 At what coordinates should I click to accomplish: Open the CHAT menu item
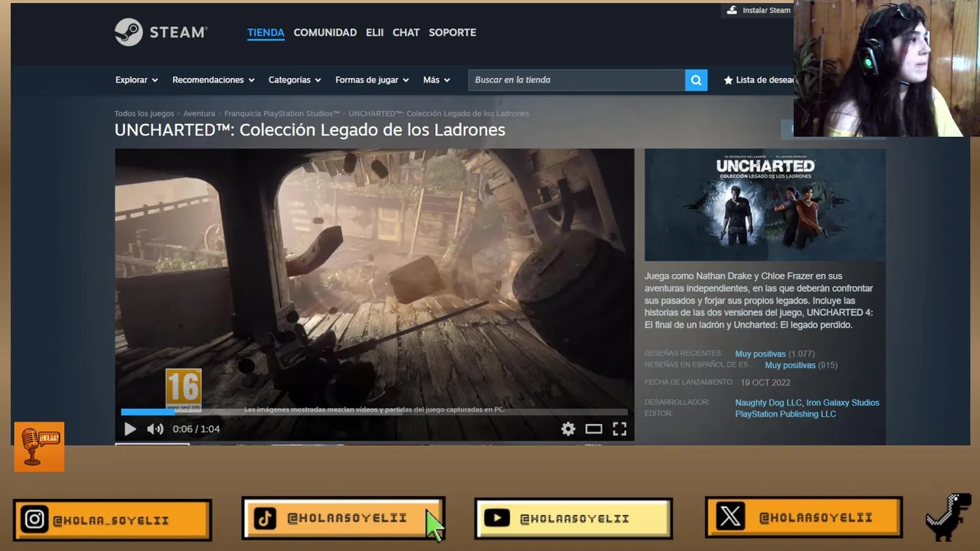tap(406, 32)
